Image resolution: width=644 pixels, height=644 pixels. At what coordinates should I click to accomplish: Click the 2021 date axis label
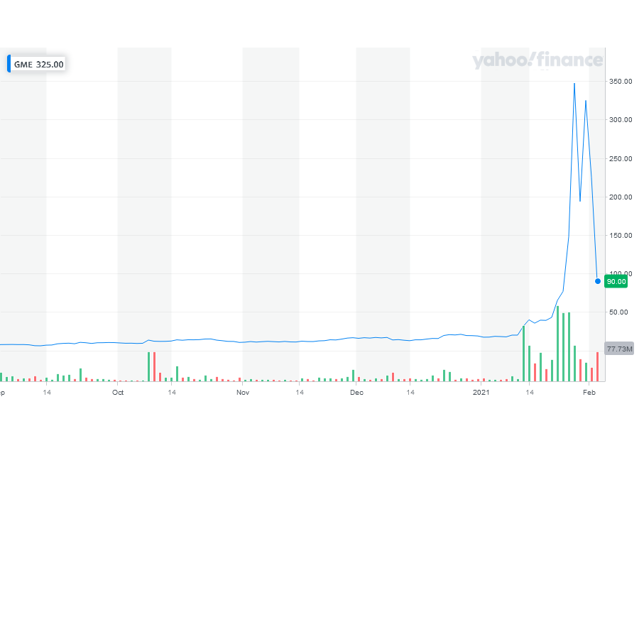[481, 392]
